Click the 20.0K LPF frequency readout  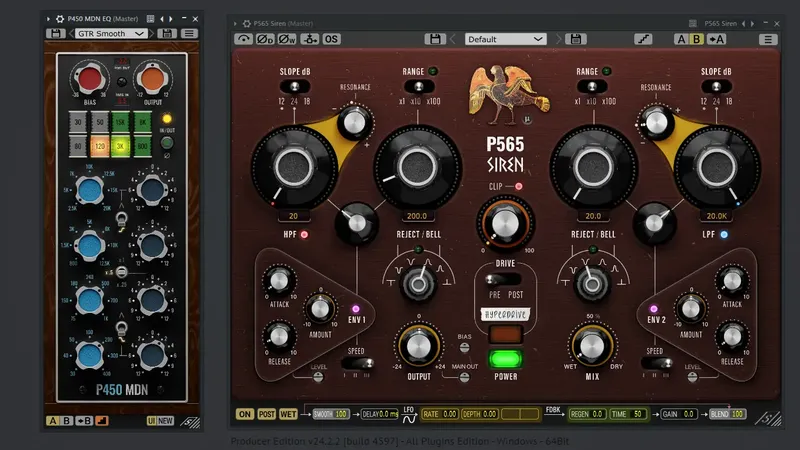point(716,216)
